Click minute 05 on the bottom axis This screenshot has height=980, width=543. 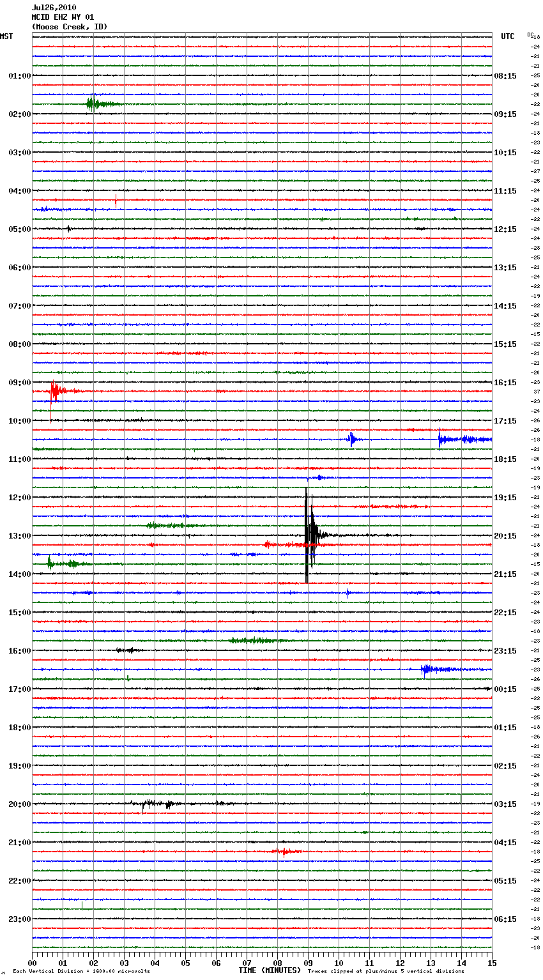coord(185,963)
